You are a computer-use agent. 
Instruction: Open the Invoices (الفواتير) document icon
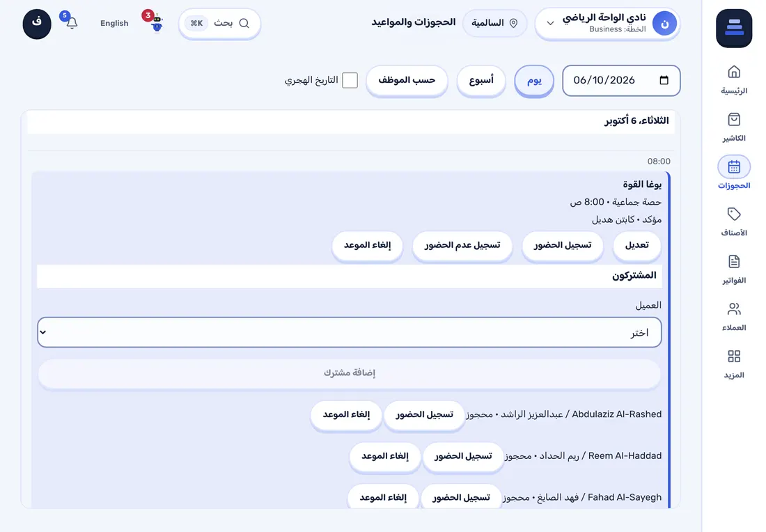[734, 262]
